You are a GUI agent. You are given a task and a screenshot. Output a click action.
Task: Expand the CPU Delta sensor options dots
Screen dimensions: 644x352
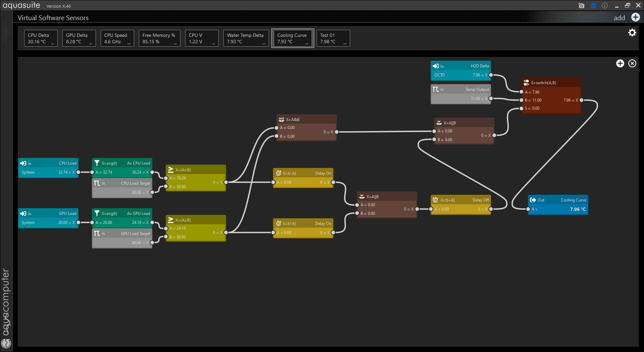52,43
